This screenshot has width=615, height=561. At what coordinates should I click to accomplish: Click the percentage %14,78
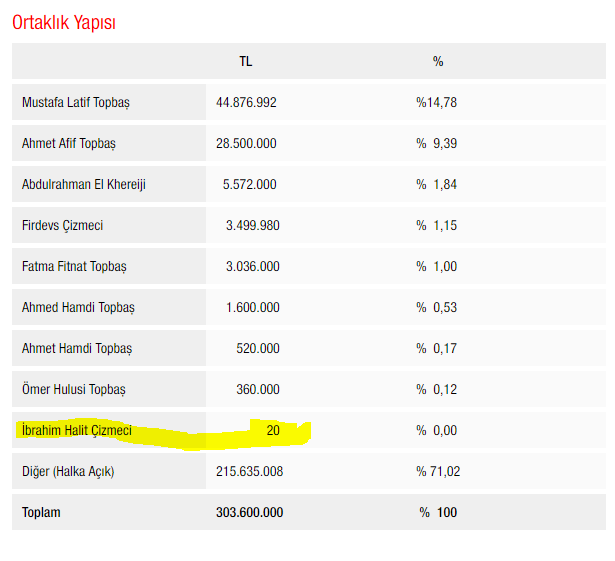click(x=437, y=103)
